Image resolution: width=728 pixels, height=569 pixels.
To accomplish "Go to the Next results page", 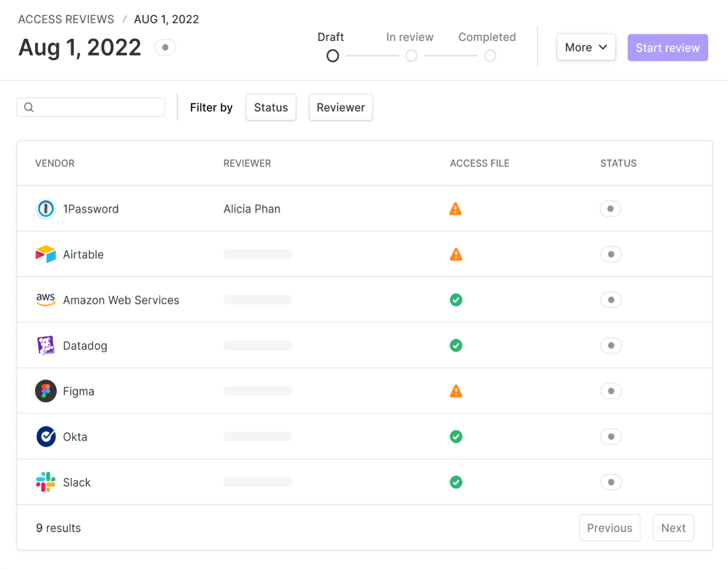I will (x=673, y=527).
